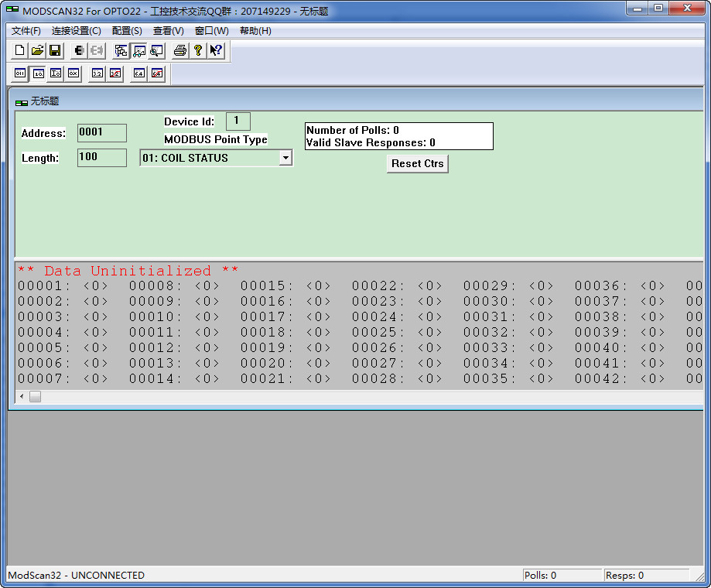Click the Address input field showing 0001
This screenshot has width=711, height=588.
click(101, 132)
